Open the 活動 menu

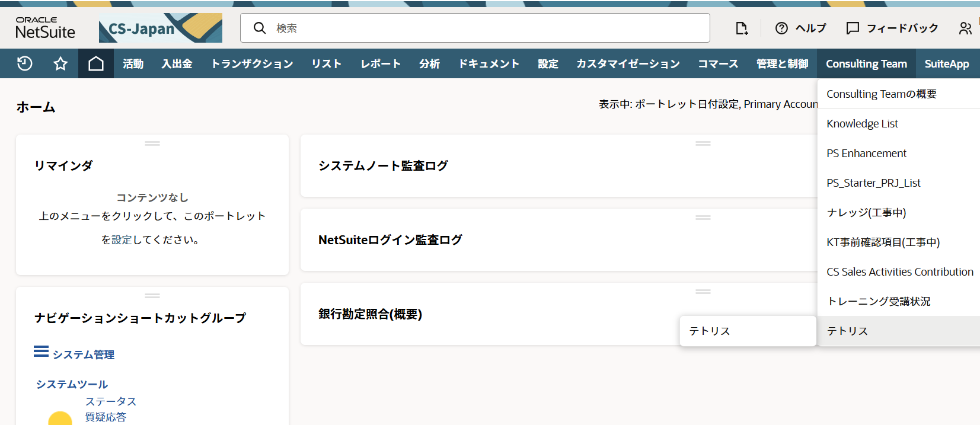[x=133, y=63]
